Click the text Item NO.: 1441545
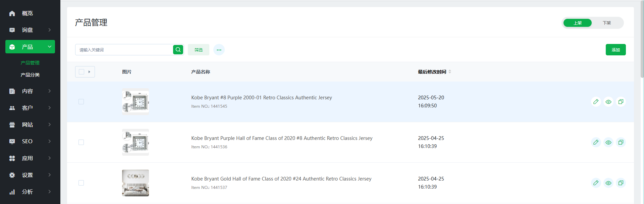The height and width of the screenshot is (204, 644). (209, 106)
